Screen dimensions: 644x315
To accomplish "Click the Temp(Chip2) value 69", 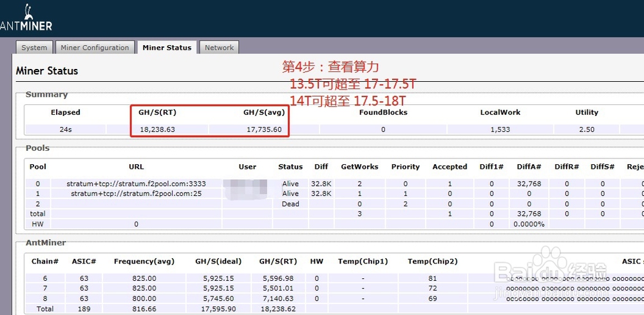I will [x=433, y=298].
